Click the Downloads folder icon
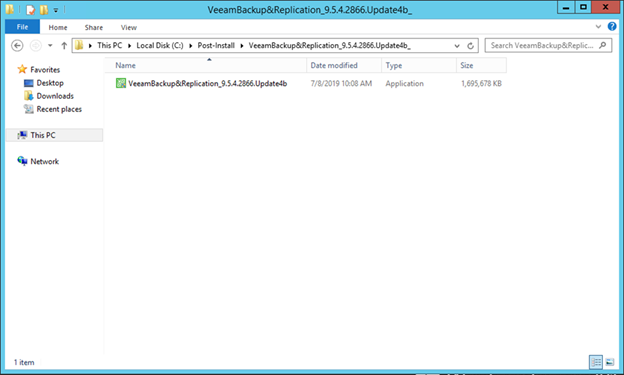 (x=29, y=96)
